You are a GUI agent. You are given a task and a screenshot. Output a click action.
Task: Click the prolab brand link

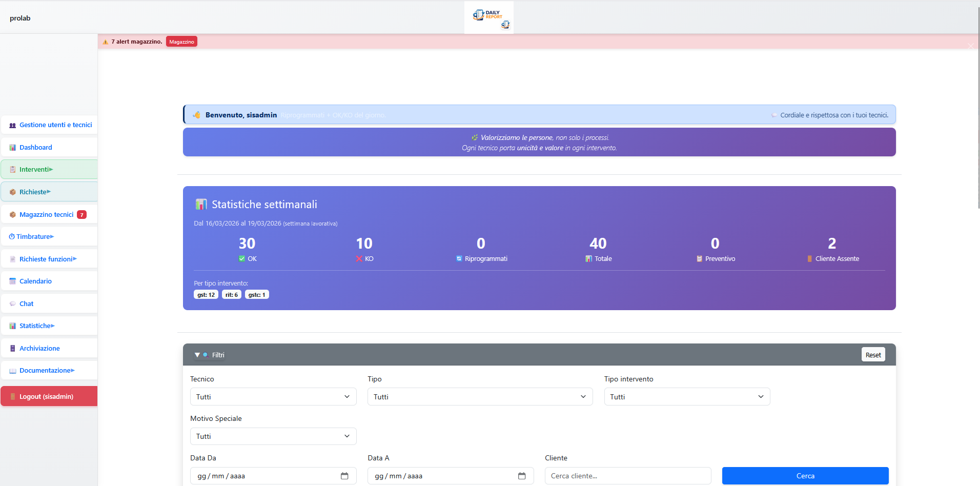click(x=20, y=18)
